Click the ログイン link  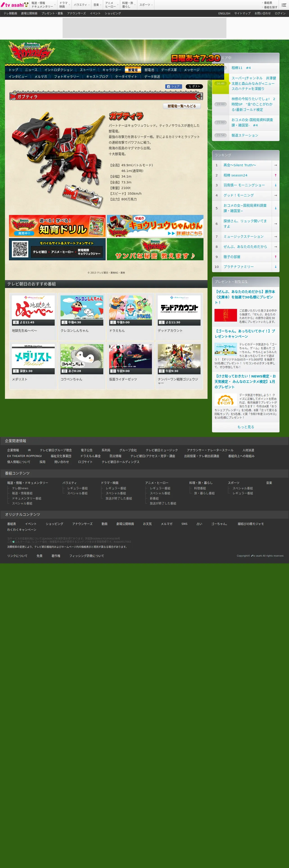pos(280,14)
